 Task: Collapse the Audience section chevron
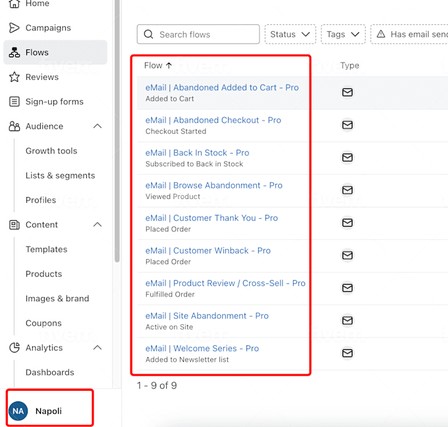click(x=97, y=126)
